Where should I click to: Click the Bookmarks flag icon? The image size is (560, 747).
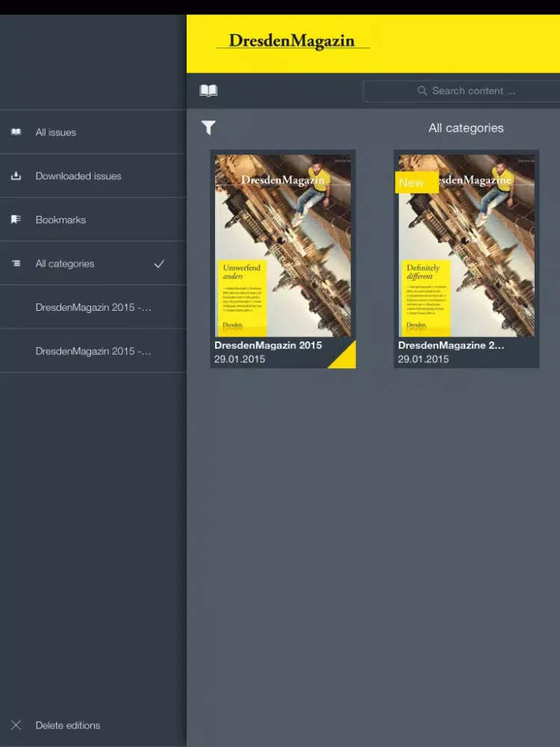tap(16, 219)
